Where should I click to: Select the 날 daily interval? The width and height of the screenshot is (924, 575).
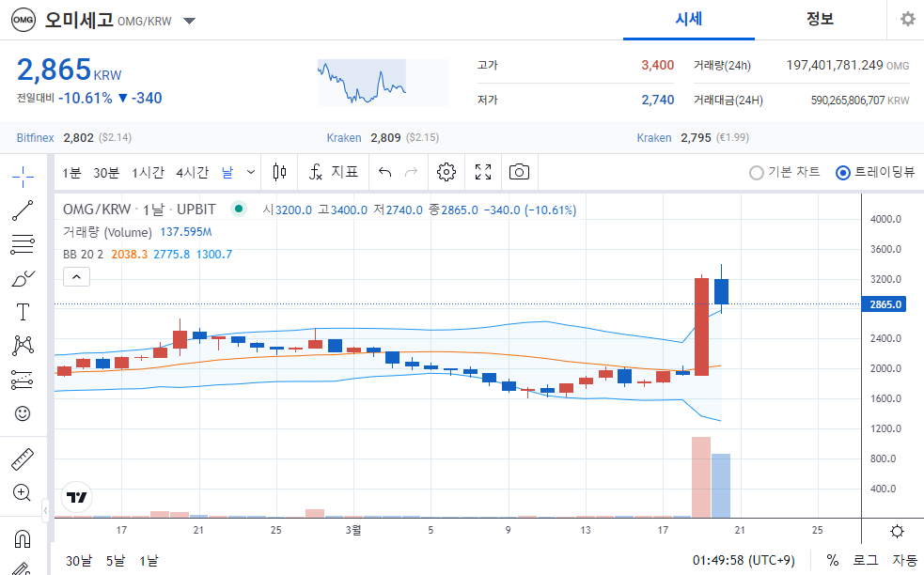coord(227,173)
